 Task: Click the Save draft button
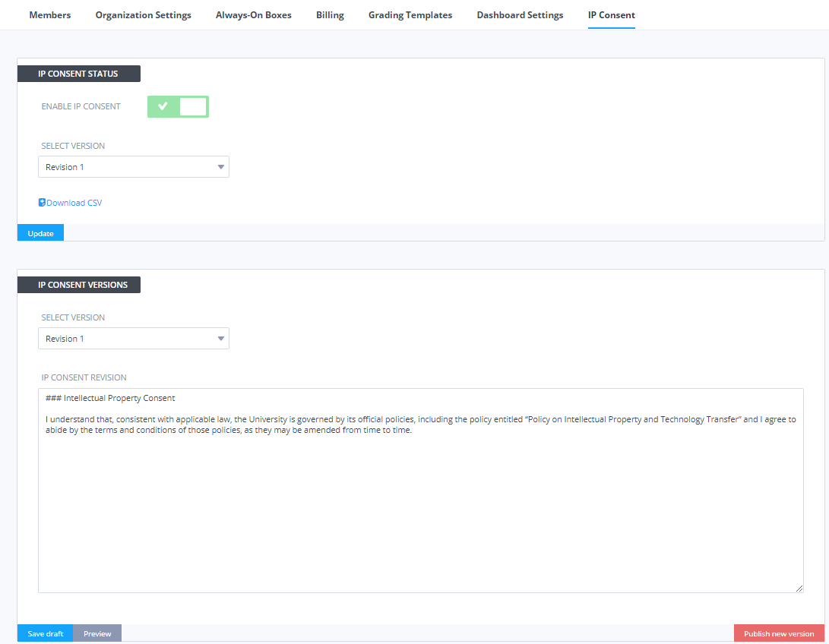click(46, 633)
